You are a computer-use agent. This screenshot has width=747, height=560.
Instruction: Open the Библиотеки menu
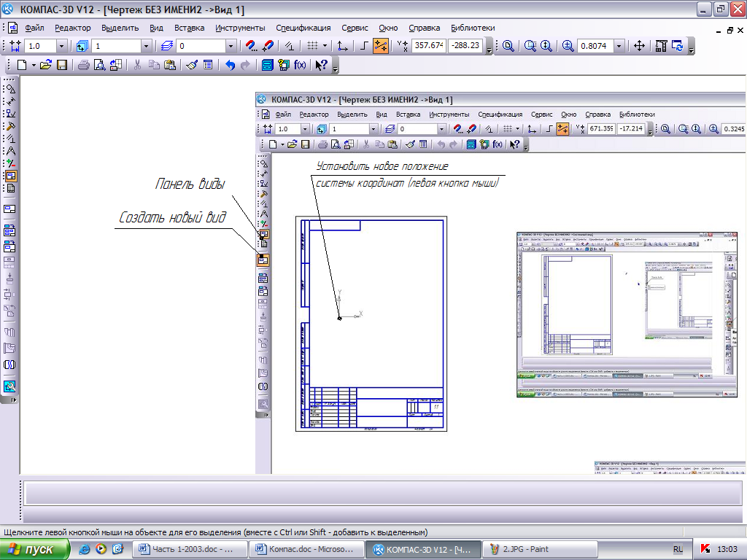(x=473, y=28)
